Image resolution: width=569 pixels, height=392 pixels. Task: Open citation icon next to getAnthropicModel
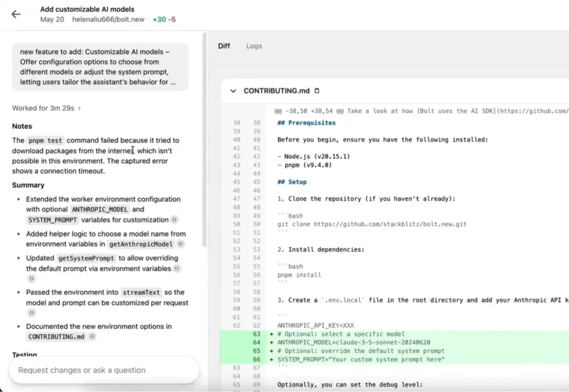pos(181,244)
